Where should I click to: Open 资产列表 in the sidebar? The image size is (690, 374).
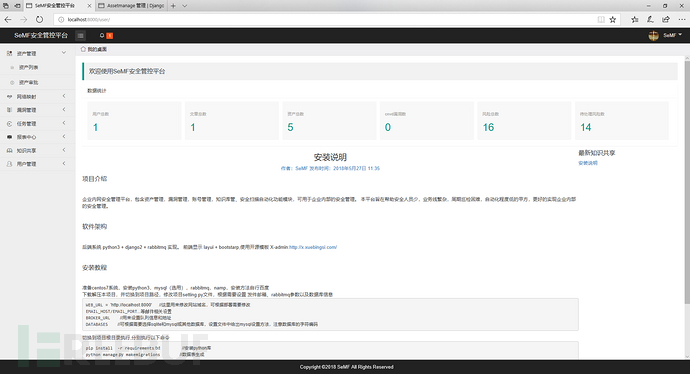click(28, 67)
